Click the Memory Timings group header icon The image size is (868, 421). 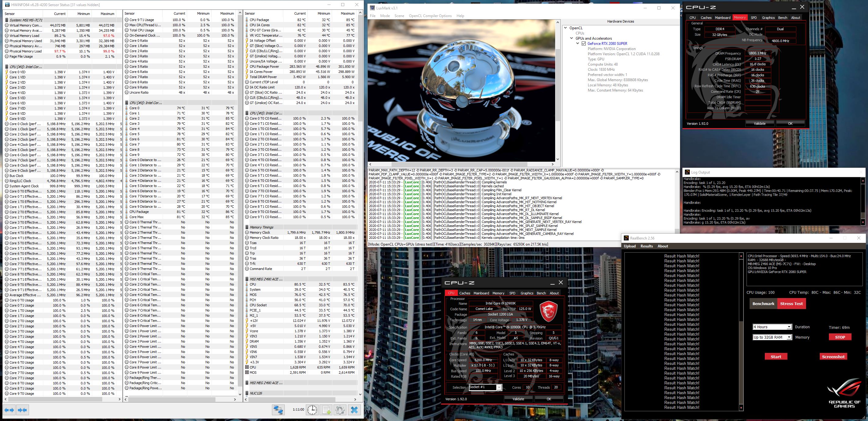pos(247,227)
